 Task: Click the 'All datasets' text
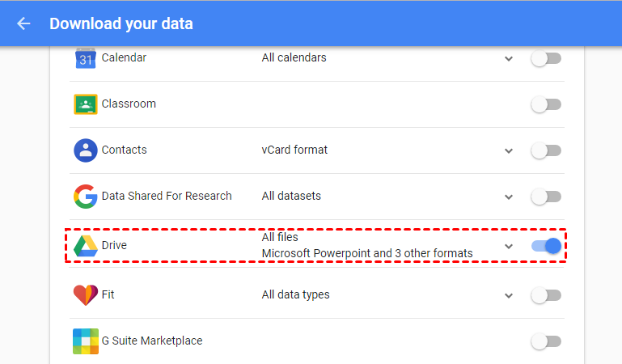pyautogui.click(x=291, y=196)
